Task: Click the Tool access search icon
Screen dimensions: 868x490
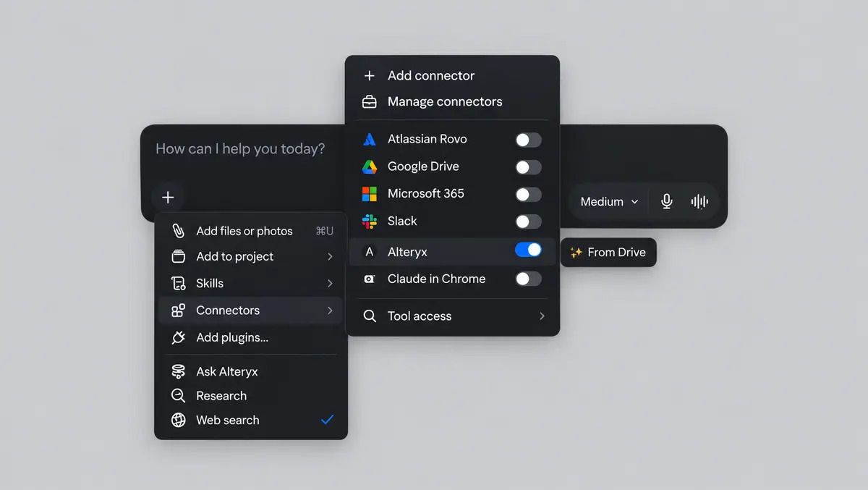Action: pos(369,316)
